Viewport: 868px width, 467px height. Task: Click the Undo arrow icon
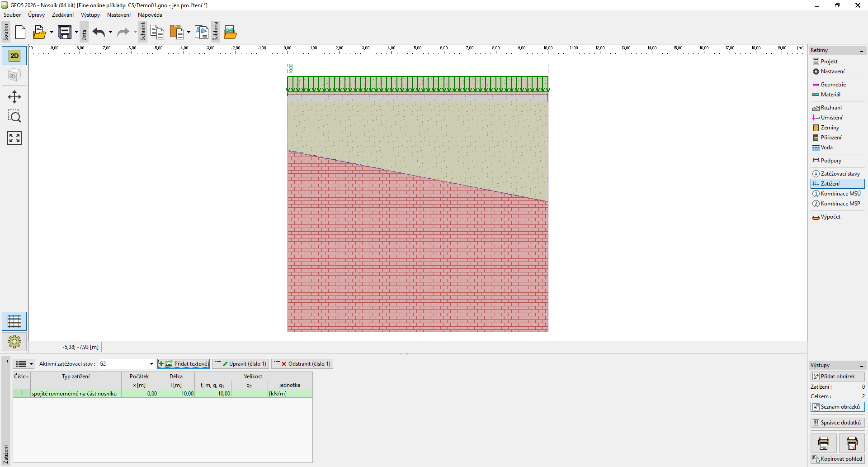coord(99,32)
